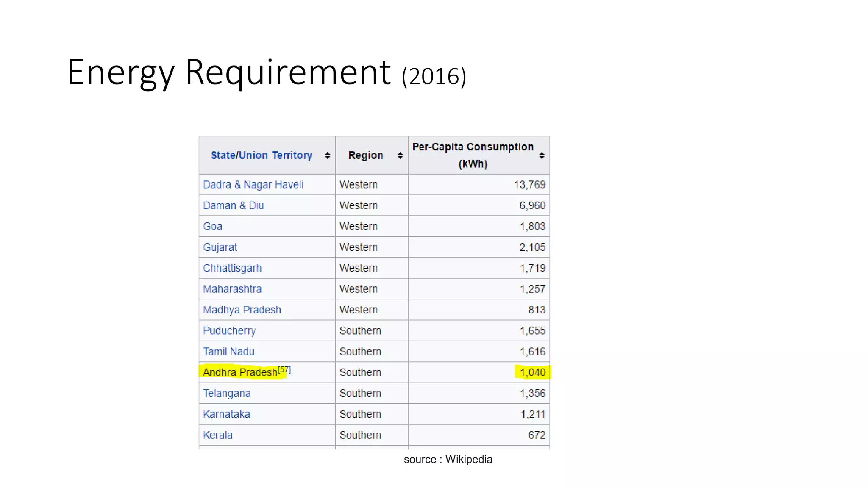Open the Karnataka link
Screen dimensions: 868x488
[226, 414]
